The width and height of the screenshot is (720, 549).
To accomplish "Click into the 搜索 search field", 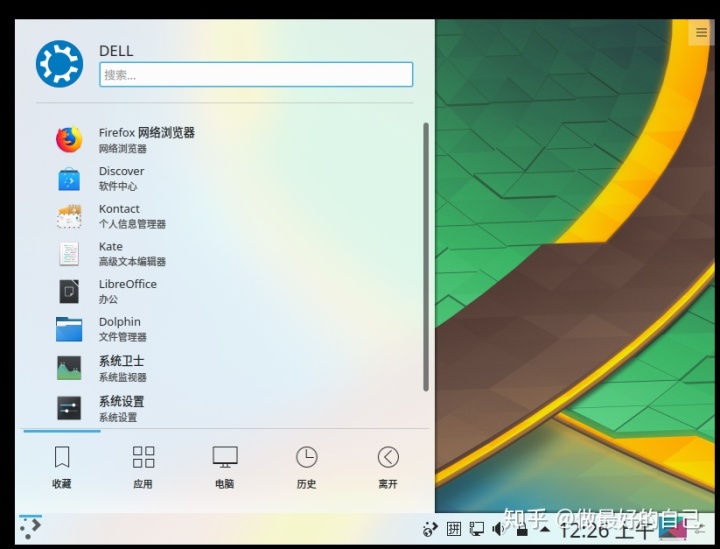I will [256, 74].
